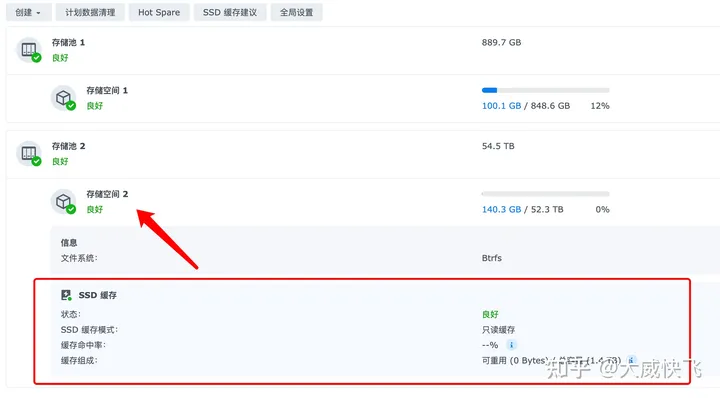Click the green 良好 SSD cache status
Viewport: 720px width, 398px height.
[490, 314]
